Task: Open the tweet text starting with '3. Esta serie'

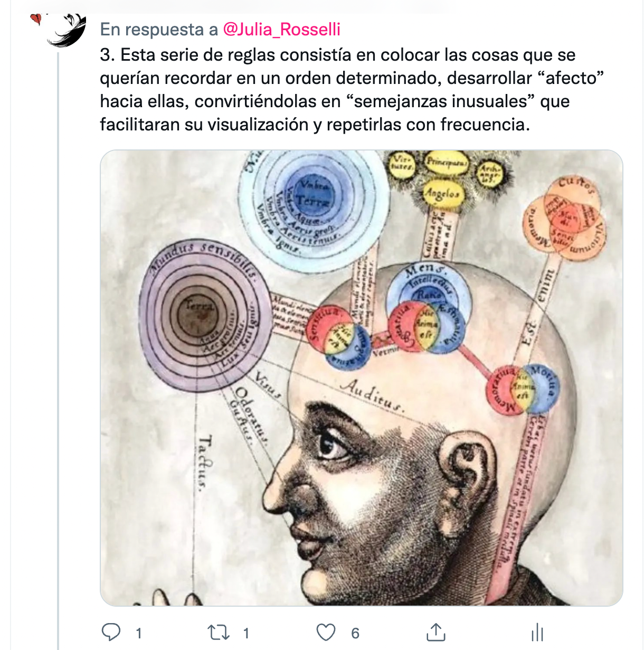Action: (352, 90)
